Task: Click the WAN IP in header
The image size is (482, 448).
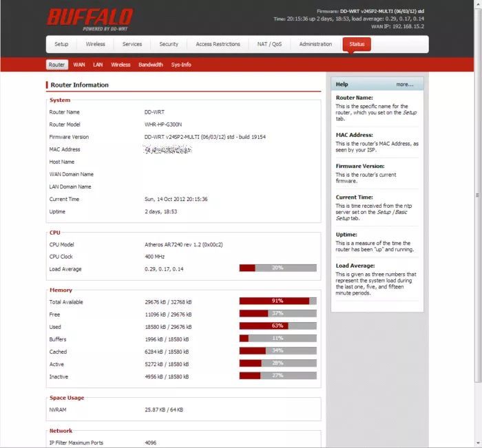Action: (x=397, y=26)
